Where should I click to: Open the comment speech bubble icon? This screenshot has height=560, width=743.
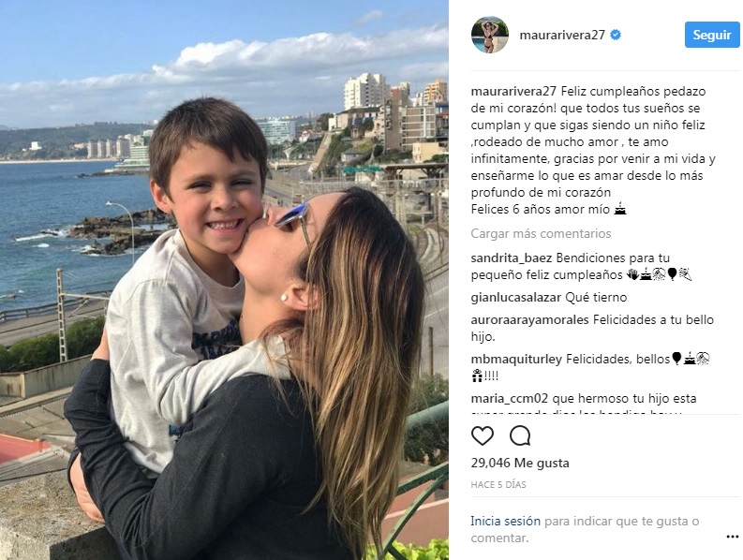520,435
